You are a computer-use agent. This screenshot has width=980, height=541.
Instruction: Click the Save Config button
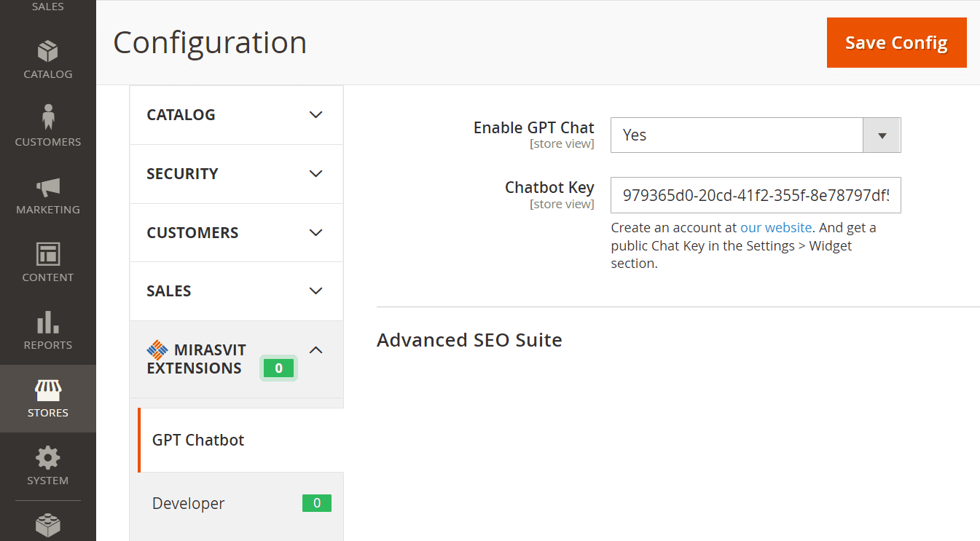(896, 43)
